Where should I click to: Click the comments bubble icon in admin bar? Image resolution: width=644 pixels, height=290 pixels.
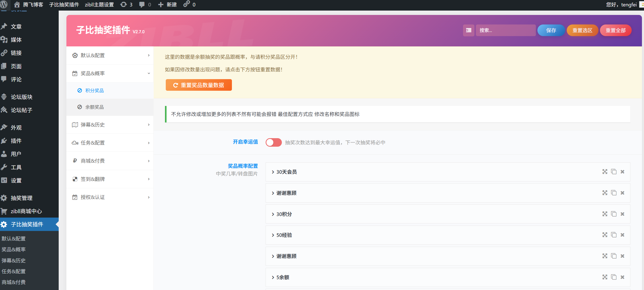point(141,4)
